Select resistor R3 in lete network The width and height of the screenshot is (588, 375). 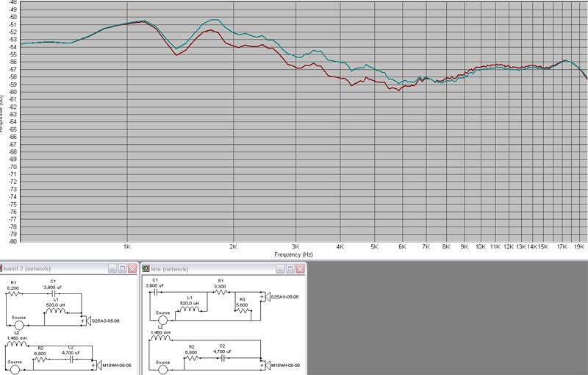coord(243,310)
